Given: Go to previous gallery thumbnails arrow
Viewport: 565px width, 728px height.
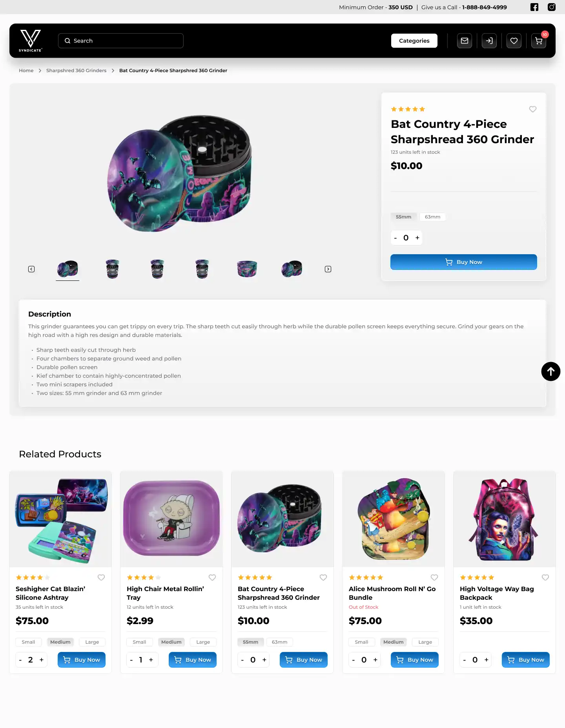Looking at the screenshot, I should click(31, 269).
